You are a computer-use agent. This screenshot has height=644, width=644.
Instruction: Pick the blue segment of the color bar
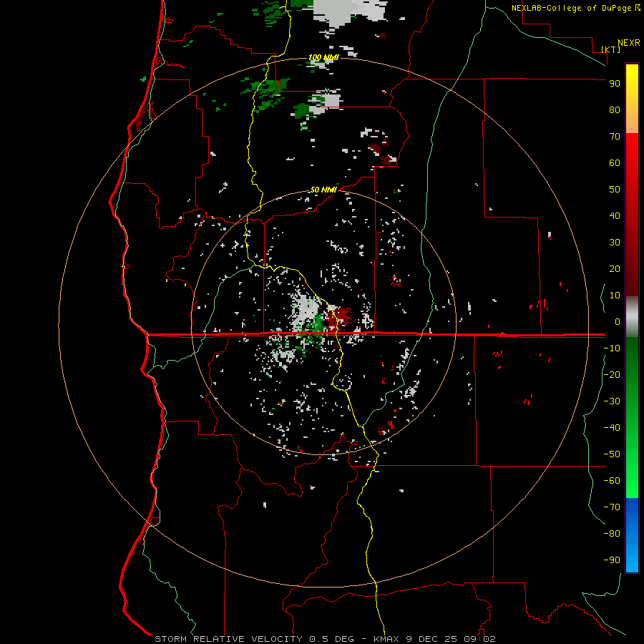tap(632, 535)
